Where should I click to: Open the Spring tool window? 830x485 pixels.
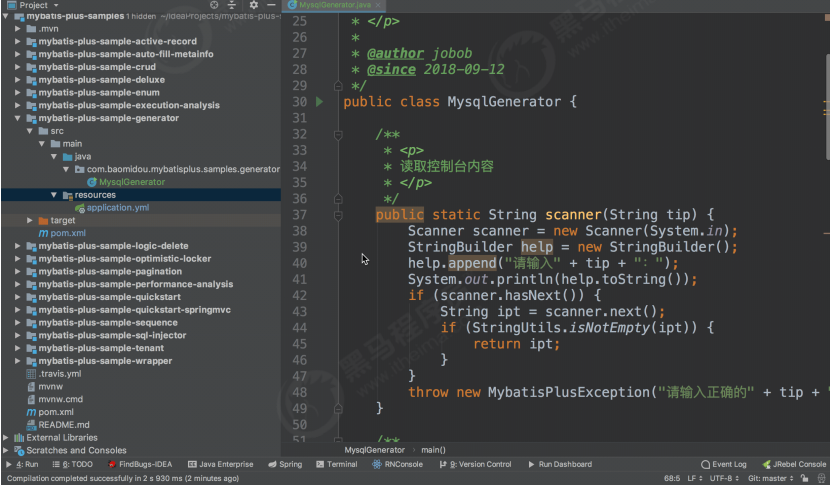coord(285,464)
